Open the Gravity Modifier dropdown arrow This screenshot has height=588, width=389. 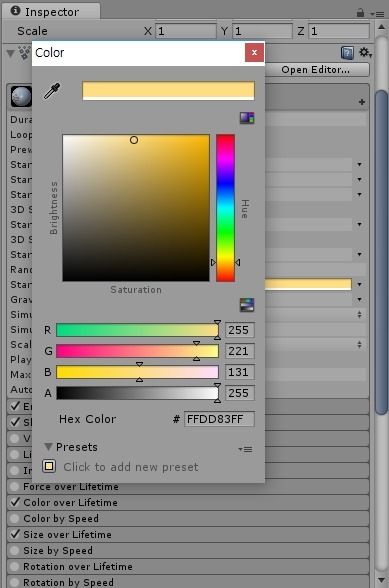click(x=359, y=299)
